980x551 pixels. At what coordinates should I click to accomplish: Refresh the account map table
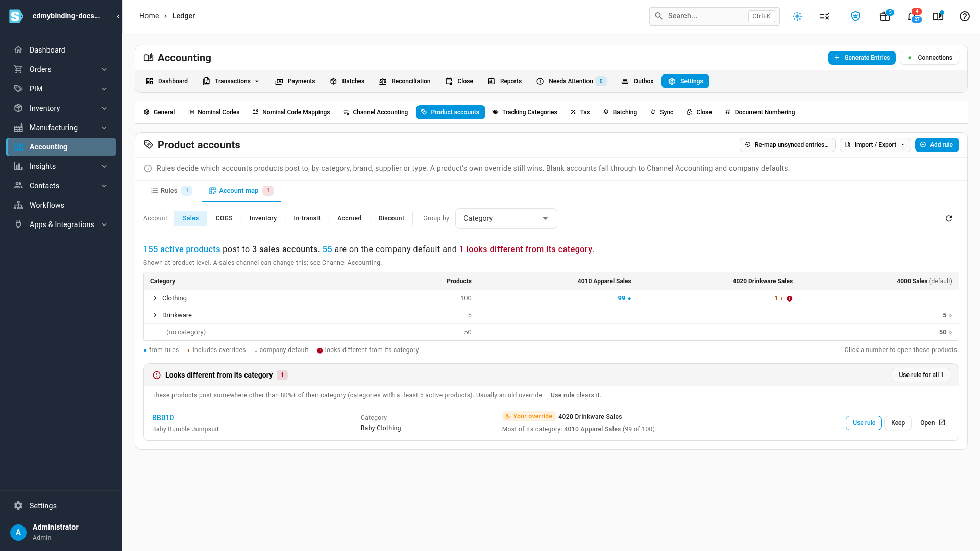click(x=949, y=218)
